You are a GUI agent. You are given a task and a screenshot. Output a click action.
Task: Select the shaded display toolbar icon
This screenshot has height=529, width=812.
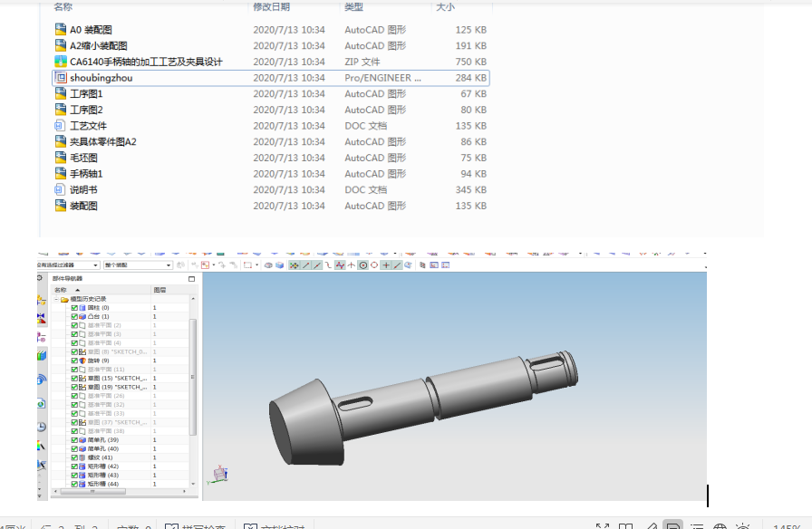[277, 264]
